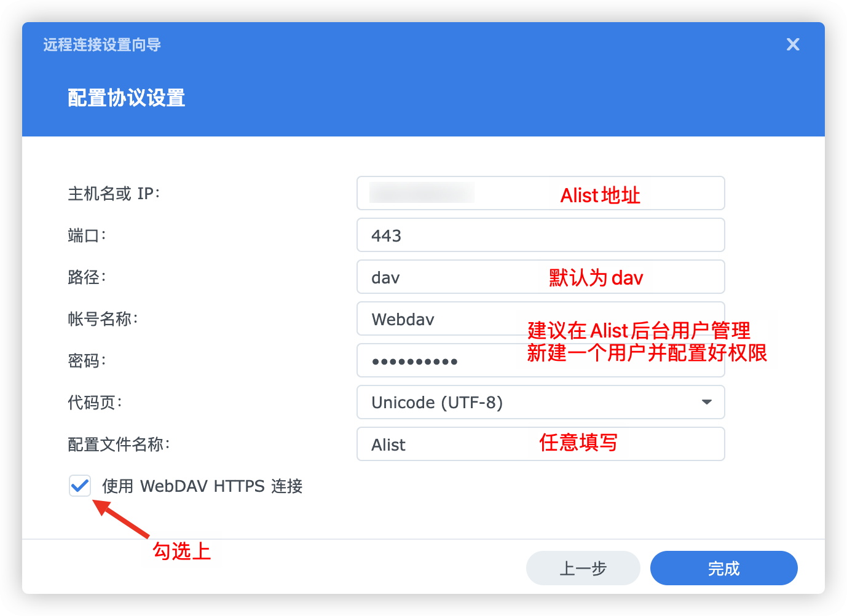Click the '配置文件名称' label
Screen dimensions: 847x616
tap(119, 444)
